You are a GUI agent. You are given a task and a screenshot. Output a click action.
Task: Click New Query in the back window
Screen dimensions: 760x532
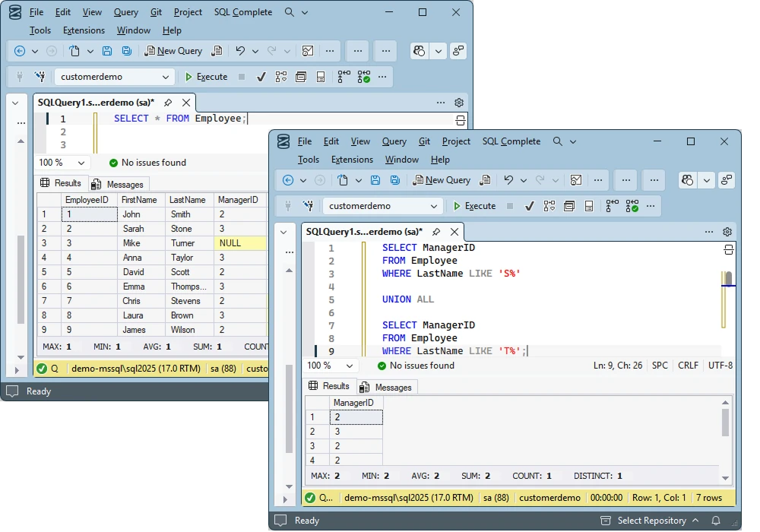pos(173,51)
